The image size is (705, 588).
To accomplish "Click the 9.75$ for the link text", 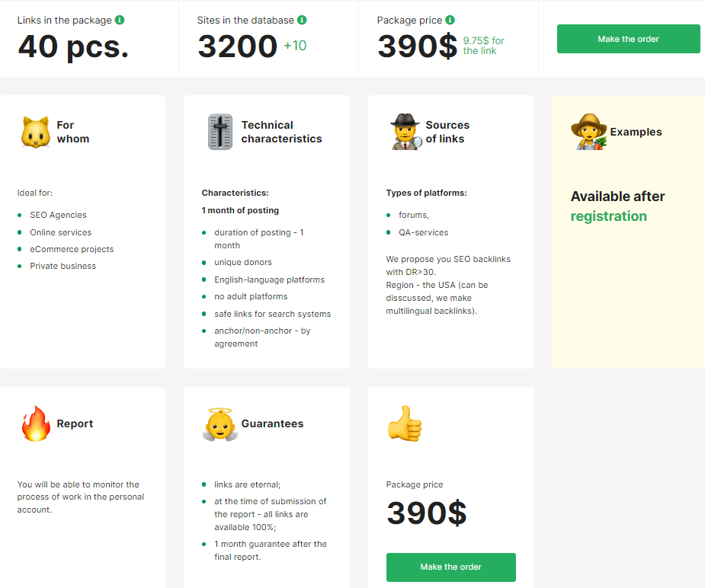I will click(483, 46).
